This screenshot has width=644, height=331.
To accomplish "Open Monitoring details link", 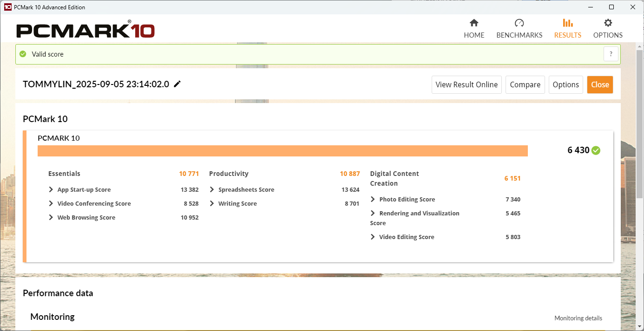I will point(578,318).
